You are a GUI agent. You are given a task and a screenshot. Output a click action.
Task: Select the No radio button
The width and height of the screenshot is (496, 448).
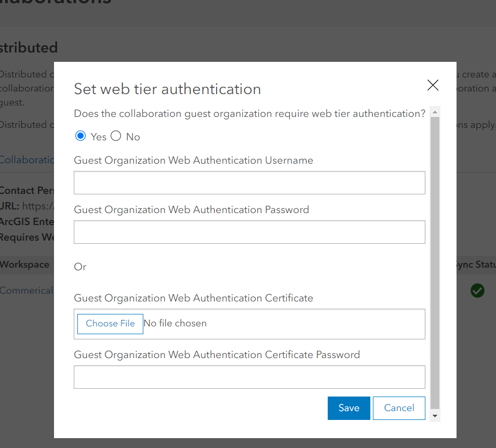(x=115, y=136)
